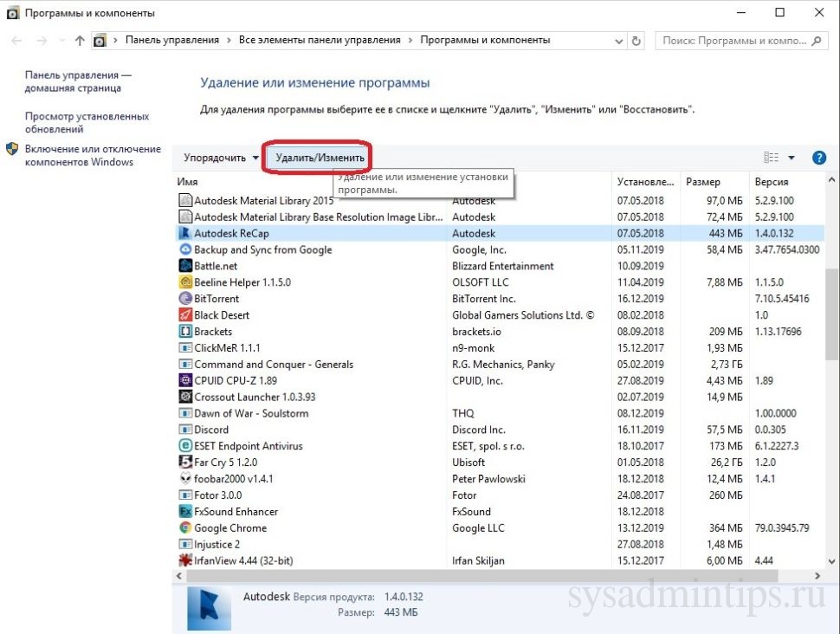Sort list by Имя column header

[x=188, y=182]
